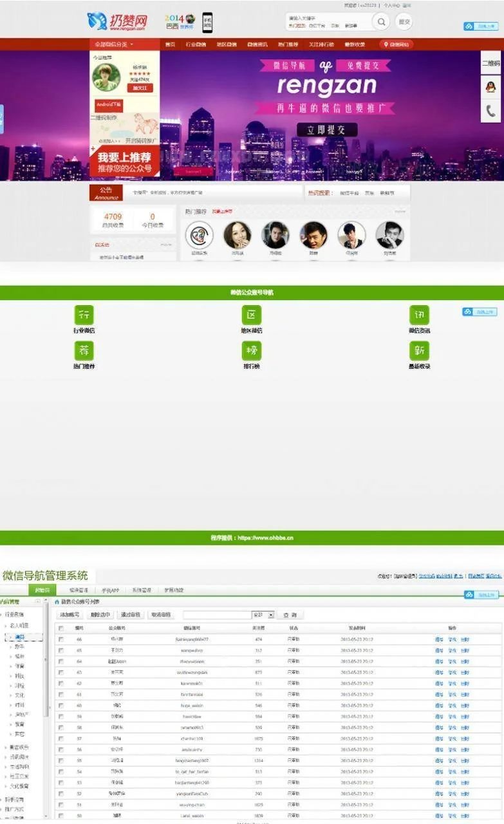Click the 添加账号 button
The image size is (504, 824).
coord(70,615)
